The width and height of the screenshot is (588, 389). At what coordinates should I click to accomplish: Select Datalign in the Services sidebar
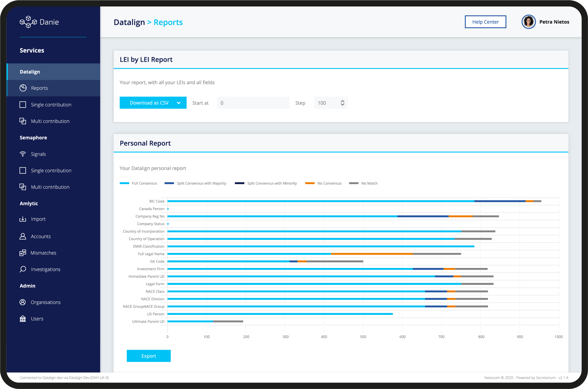pos(30,72)
